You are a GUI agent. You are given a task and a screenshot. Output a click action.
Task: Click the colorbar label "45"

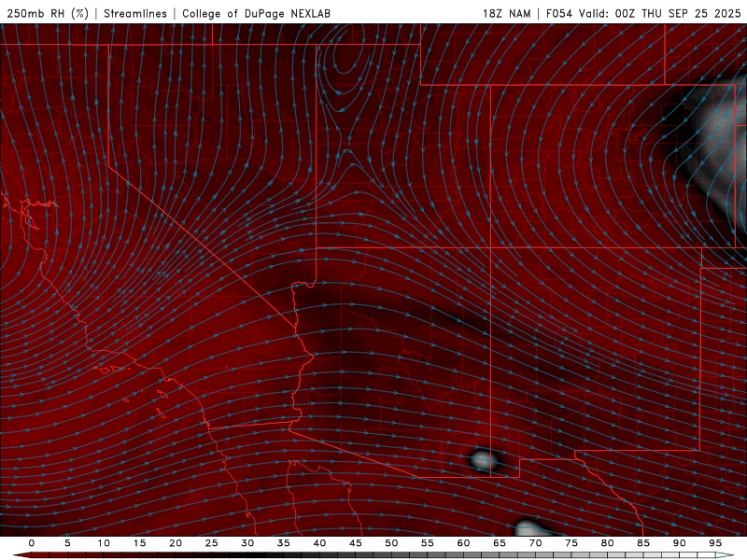point(356,543)
